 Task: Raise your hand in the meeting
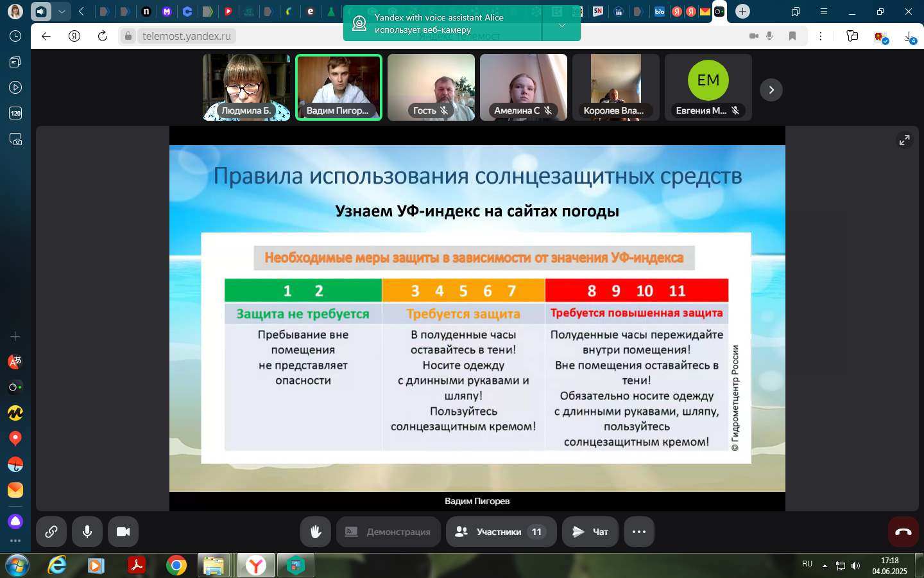316,532
